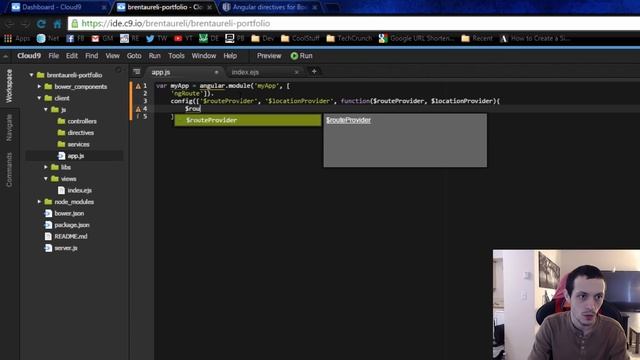Open the Dev bookmarks folder
640x360 pixels.
pyautogui.click(x=262, y=38)
